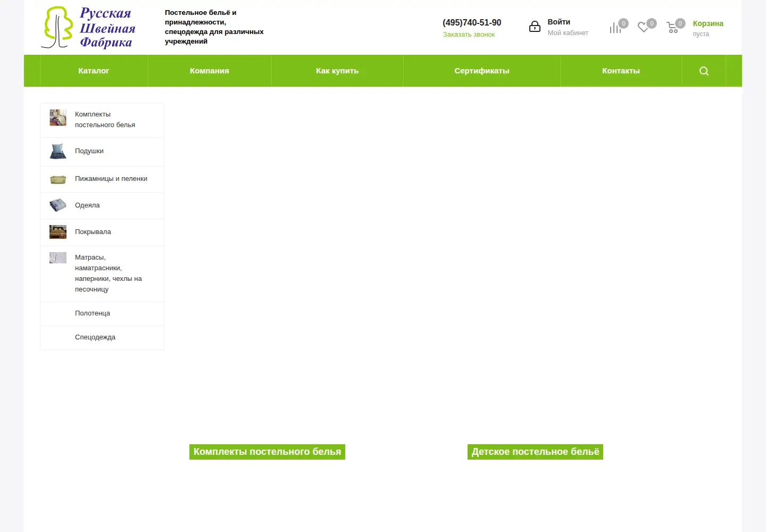Click Войти login link
Image resolution: width=766 pixels, height=532 pixels.
tap(559, 22)
